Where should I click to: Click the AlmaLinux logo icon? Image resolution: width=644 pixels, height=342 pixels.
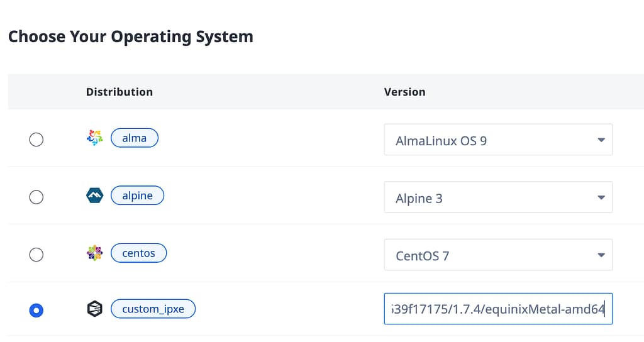tap(94, 138)
